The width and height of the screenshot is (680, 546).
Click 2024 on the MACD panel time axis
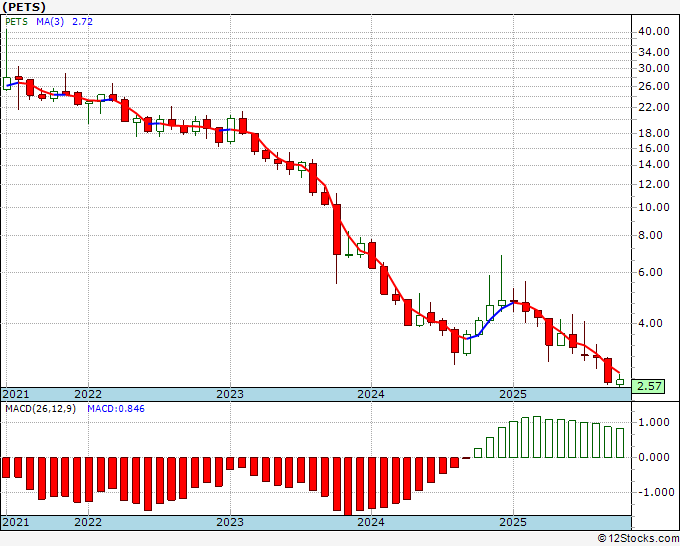371,522
